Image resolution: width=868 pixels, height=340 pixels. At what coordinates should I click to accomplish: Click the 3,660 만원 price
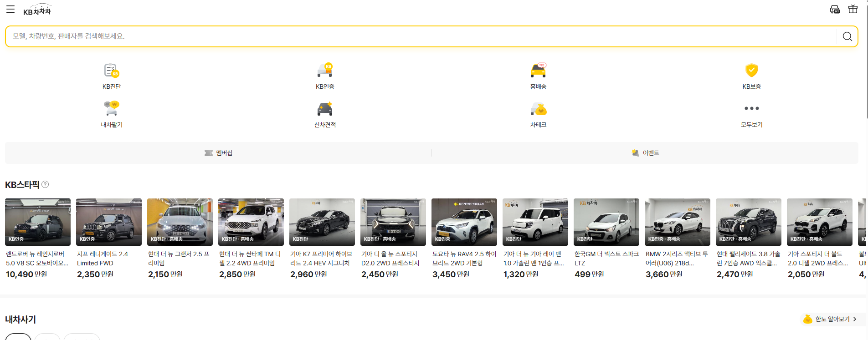click(664, 274)
